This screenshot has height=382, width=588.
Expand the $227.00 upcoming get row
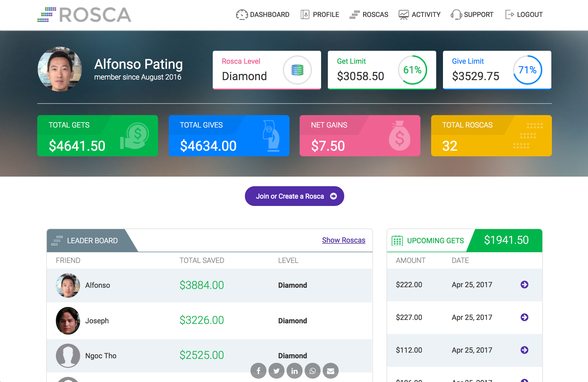524,317
